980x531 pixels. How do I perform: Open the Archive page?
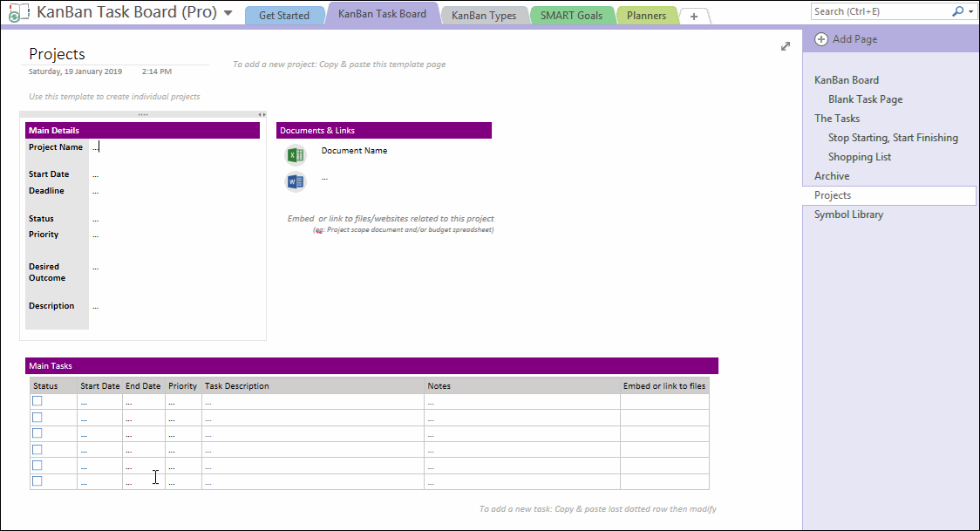tap(831, 176)
